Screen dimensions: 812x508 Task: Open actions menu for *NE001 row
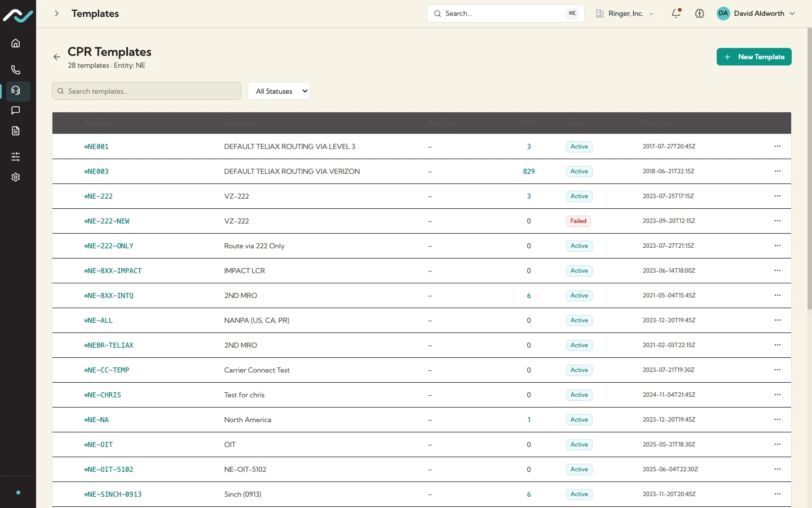[778, 146]
